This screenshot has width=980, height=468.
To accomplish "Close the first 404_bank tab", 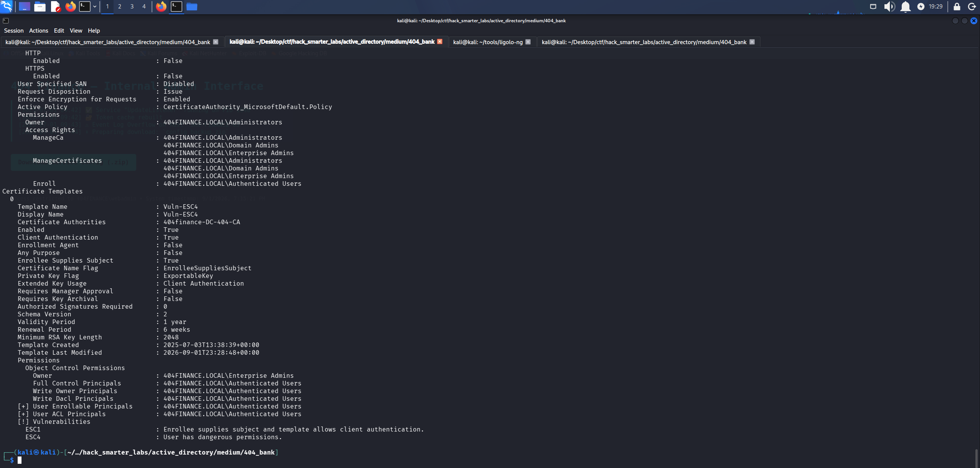I will [x=216, y=42].
